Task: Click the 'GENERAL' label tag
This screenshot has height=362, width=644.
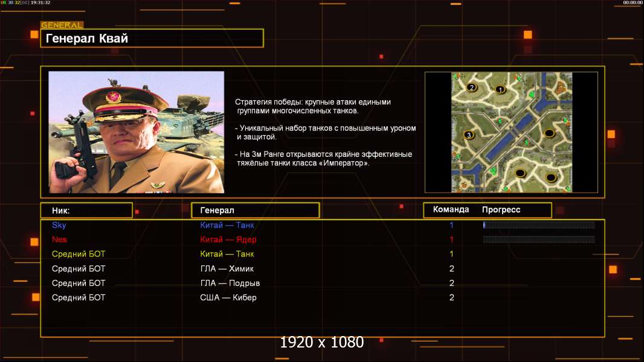Action: tap(62, 25)
